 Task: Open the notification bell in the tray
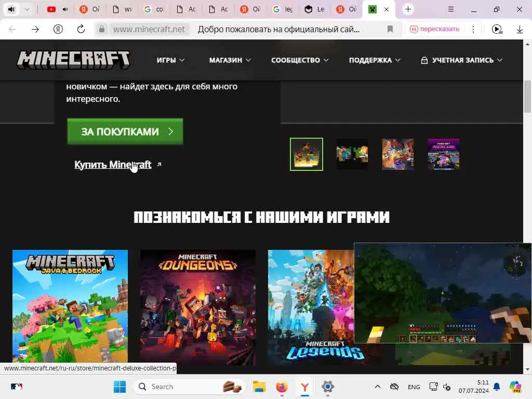pos(497,387)
